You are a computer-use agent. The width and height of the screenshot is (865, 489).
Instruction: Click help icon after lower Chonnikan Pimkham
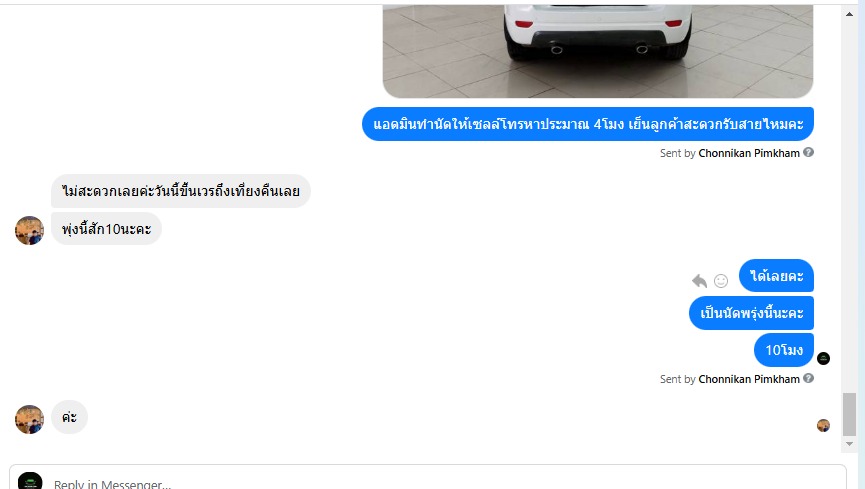[808, 378]
